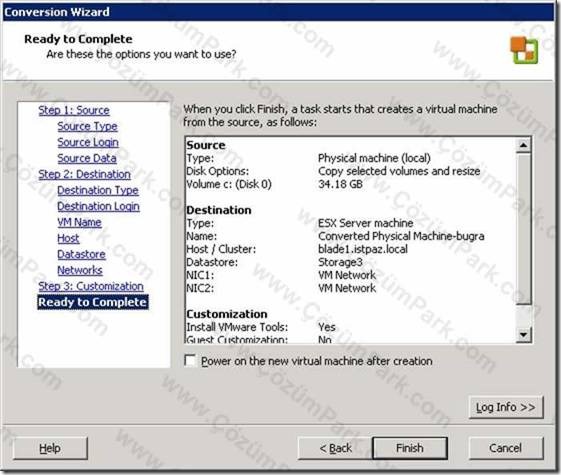Click the summary scrollbar thumb
Viewport: 561px width, 475px height.
pyautogui.click(x=523, y=229)
